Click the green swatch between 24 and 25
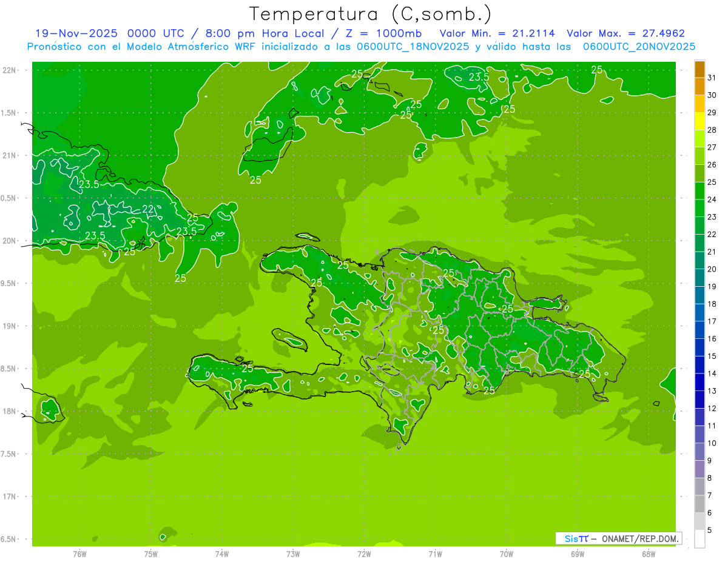 click(699, 191)
